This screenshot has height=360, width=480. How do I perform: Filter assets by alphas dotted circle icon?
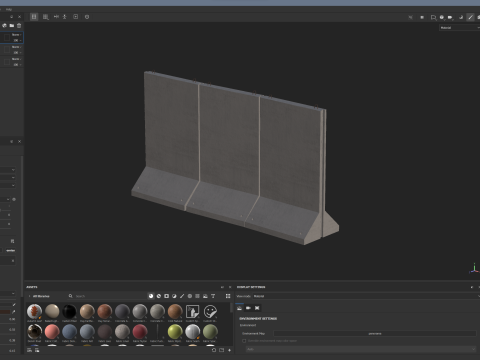click(x=190, y=296)
